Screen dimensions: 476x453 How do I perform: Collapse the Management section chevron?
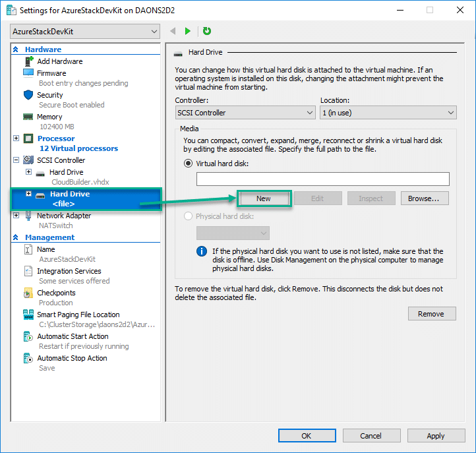click(16, 237)
